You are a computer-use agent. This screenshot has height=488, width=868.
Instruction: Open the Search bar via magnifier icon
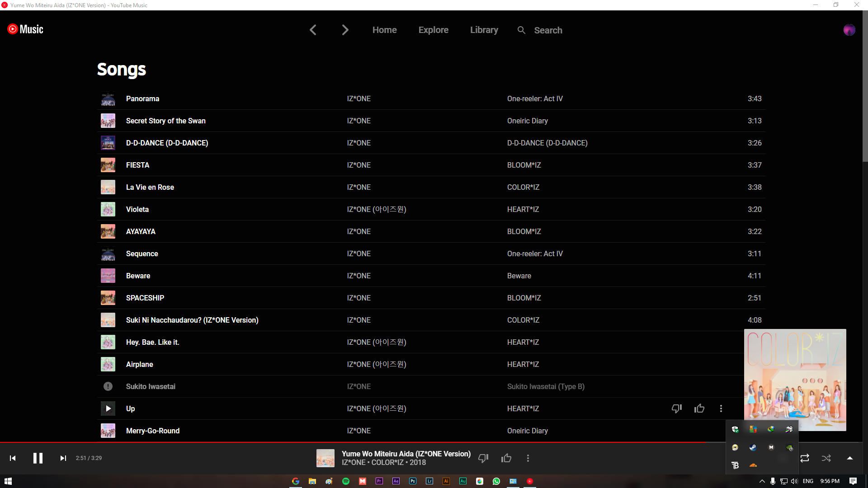click(x=521, y=30)
